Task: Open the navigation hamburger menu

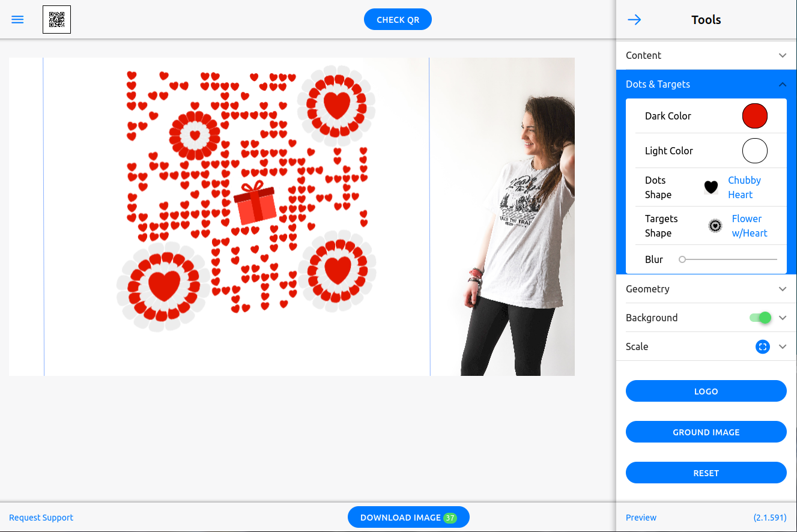Action: point(17,19)
